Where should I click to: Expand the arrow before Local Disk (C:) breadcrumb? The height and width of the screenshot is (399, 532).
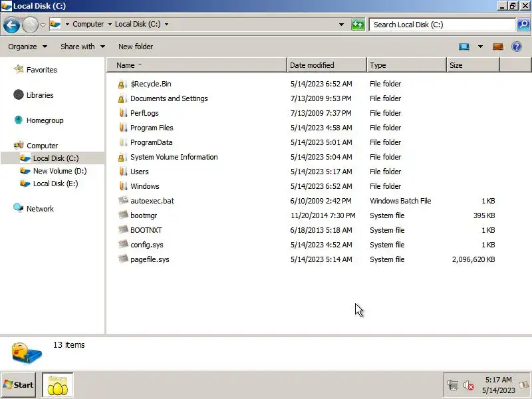110,24
